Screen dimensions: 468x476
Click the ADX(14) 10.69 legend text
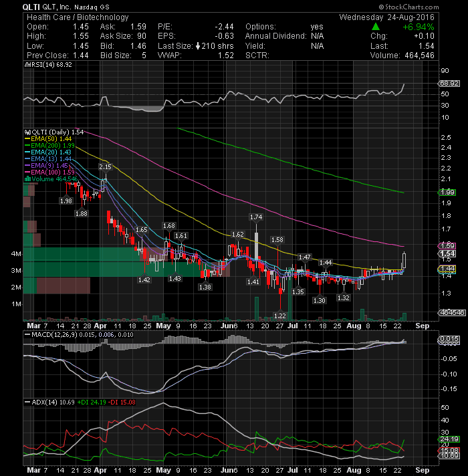53,402
